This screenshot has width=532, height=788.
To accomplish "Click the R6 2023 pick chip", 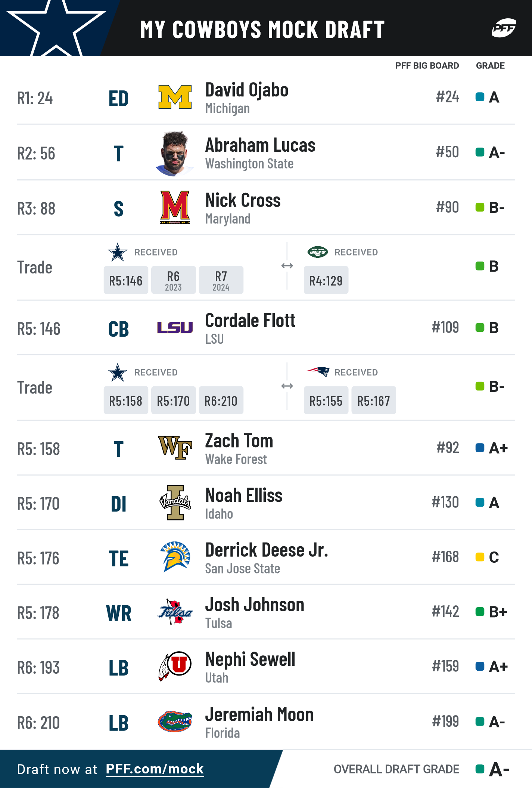I will coord(173,280).
